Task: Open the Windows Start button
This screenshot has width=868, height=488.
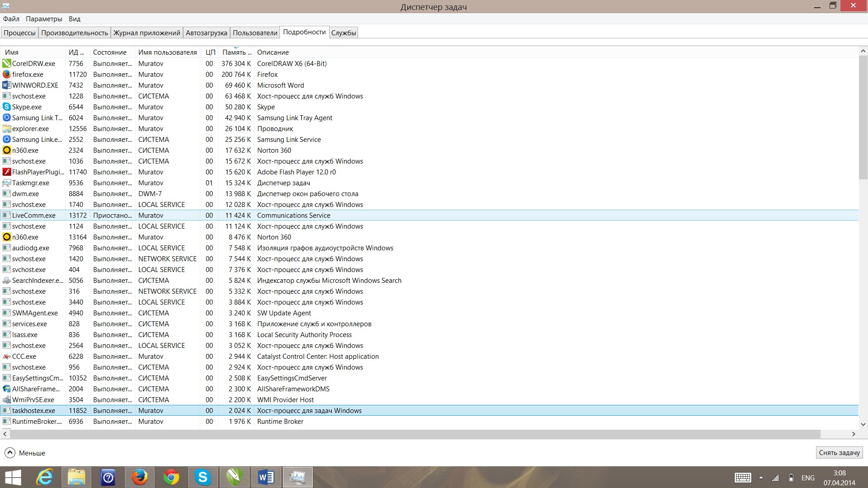Action: pos(13,477)
